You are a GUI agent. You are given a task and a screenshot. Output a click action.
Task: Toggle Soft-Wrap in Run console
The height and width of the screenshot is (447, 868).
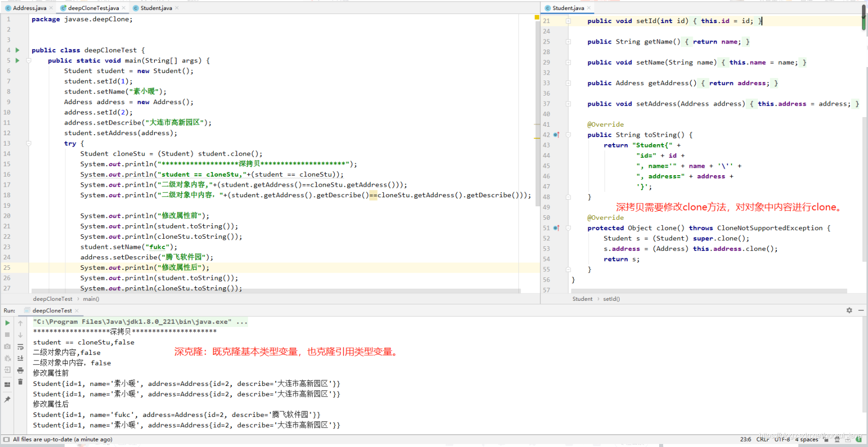(21, 347)
